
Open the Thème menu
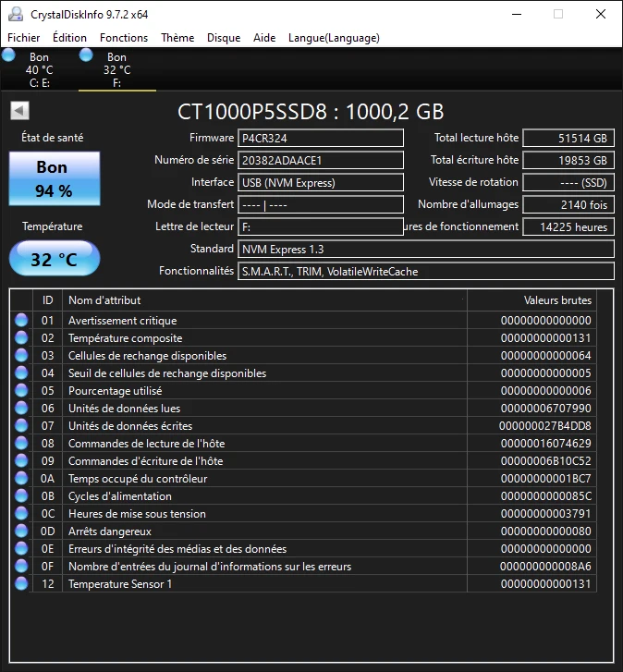[177, 38]
